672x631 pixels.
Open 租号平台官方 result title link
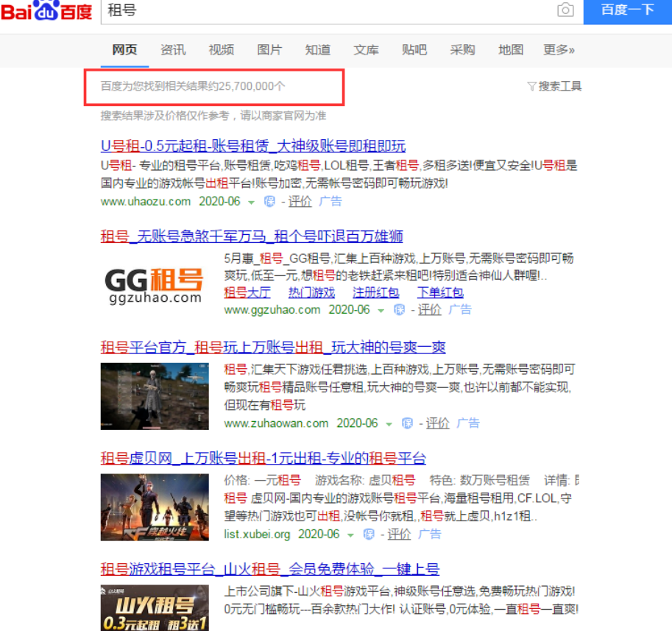tap(273, 348)
